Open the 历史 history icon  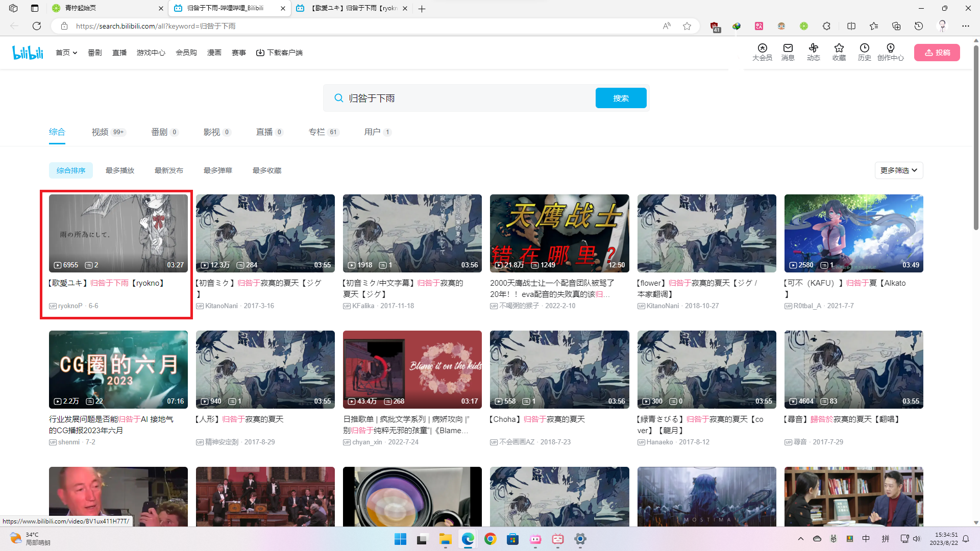click(864, 52)
